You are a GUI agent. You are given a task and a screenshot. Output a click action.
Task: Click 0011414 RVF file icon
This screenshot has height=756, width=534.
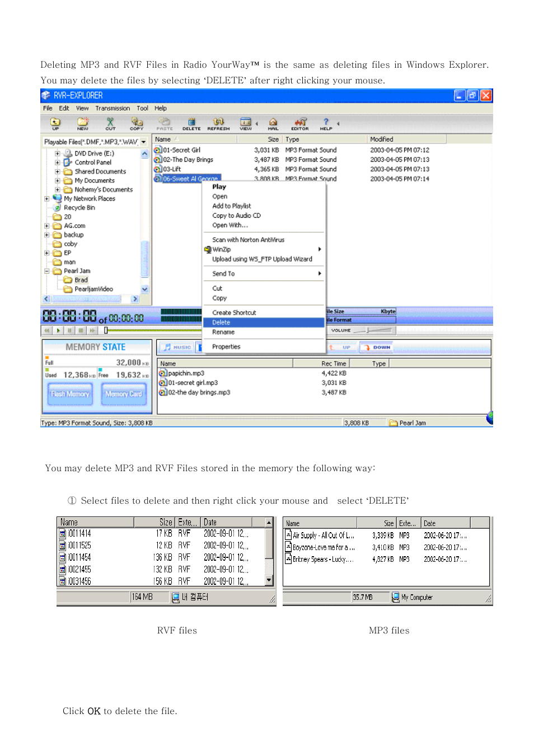63,534
